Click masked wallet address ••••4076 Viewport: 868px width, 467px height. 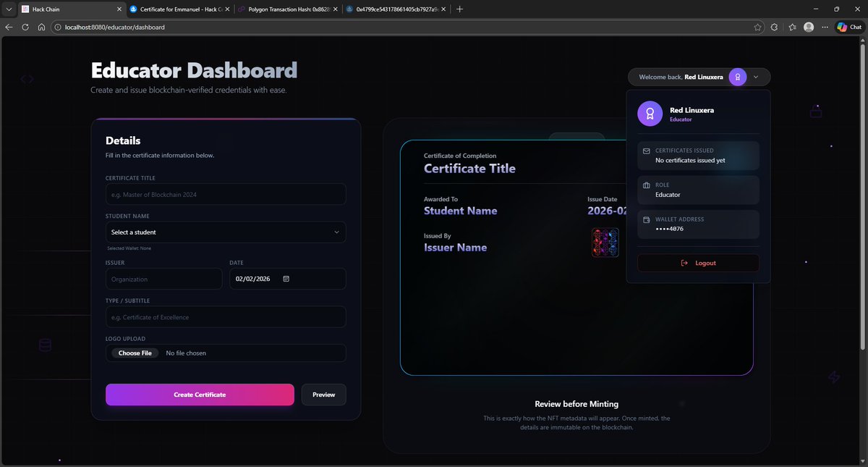669,229
